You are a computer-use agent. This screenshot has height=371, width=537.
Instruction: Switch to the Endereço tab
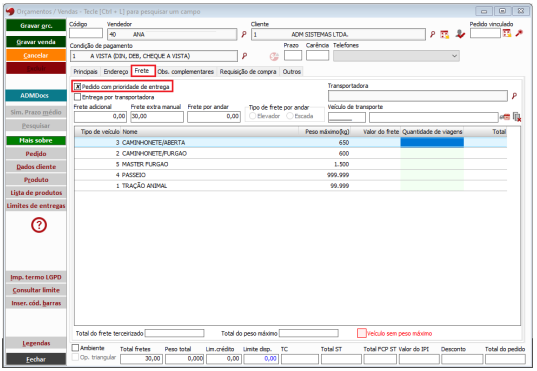116,72
